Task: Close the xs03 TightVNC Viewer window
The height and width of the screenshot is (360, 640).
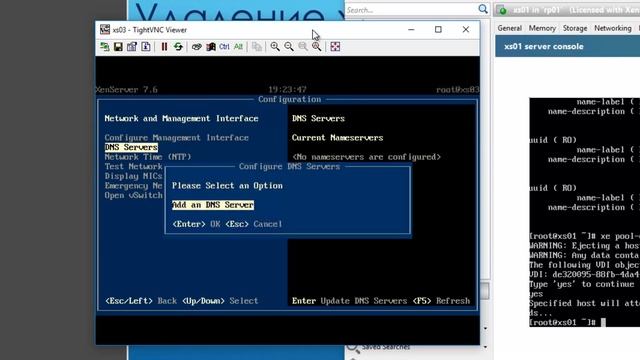Action: coord(466,29)
